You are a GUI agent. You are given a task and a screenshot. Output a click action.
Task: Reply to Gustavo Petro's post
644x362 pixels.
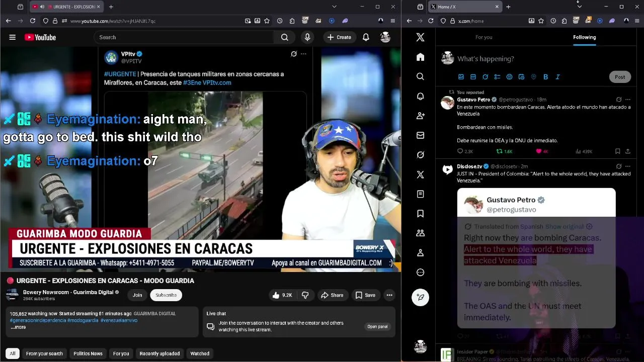465,151
